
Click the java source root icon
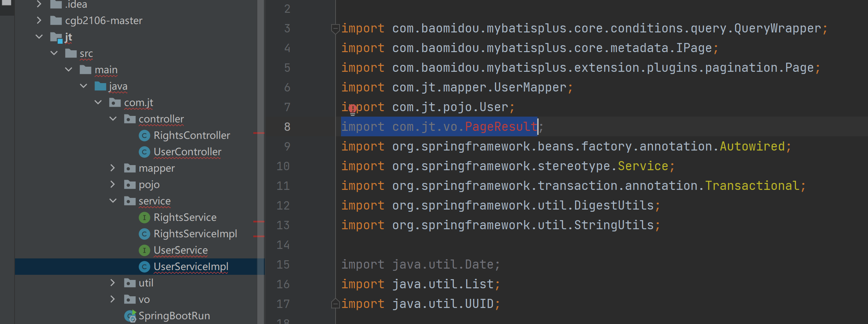[100, 86]
